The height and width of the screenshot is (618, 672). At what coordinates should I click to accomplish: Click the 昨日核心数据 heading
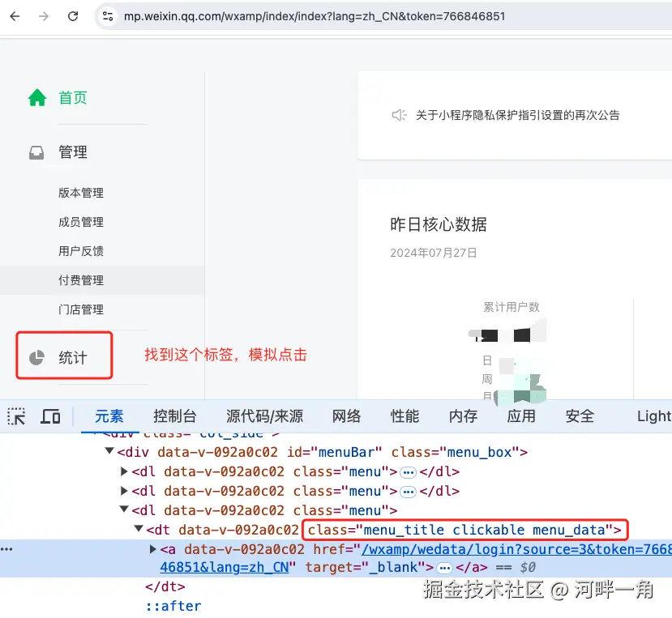(x=439, y=224)
